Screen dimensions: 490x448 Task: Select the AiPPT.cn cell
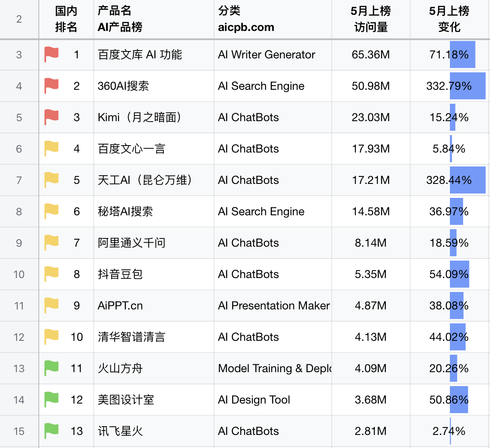pyautogui.click(x=154, y=305)
